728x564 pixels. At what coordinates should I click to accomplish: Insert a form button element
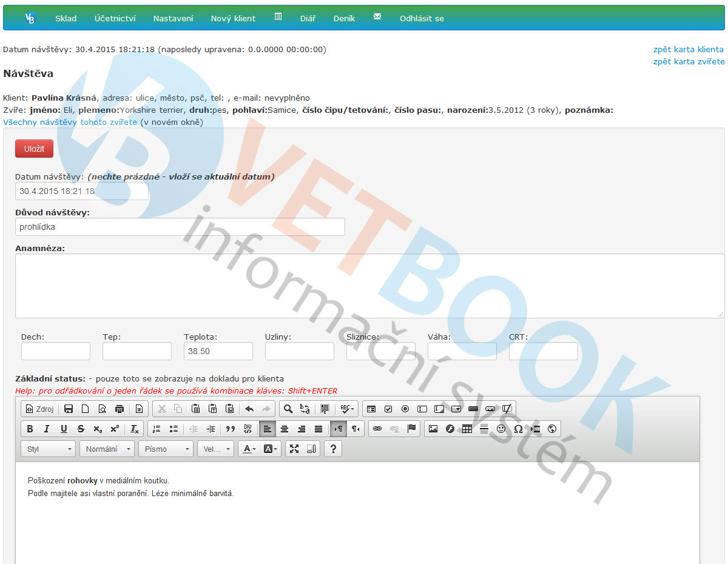click(x=473, y=409)
